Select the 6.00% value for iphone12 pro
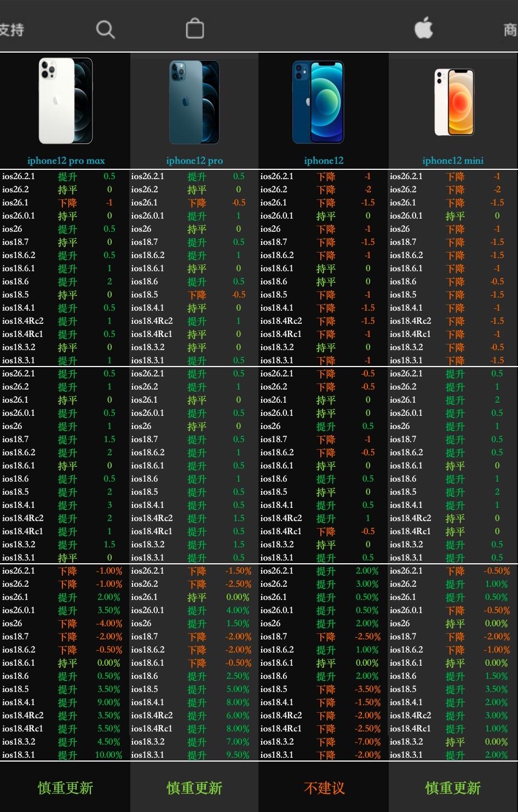The height and width of the screenshot is (812, 518). click(x=238, y=716)
